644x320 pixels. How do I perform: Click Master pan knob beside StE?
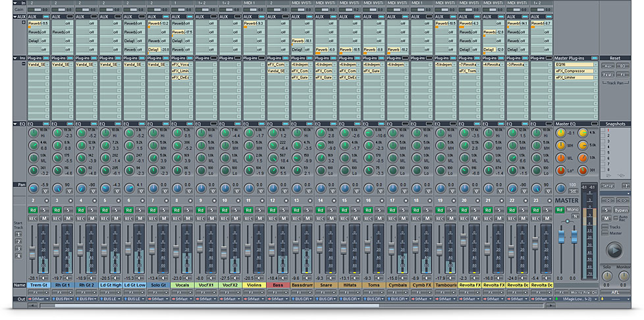coord(560,188)
